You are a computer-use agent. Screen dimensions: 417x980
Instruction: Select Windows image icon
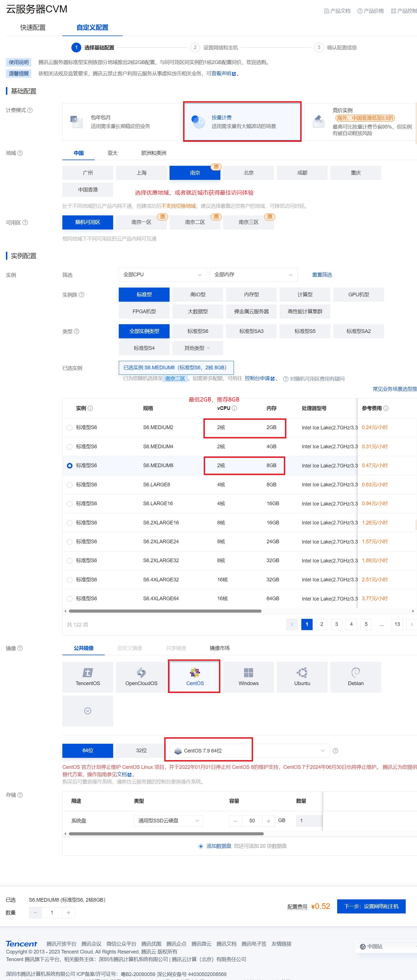coord(249,673)
